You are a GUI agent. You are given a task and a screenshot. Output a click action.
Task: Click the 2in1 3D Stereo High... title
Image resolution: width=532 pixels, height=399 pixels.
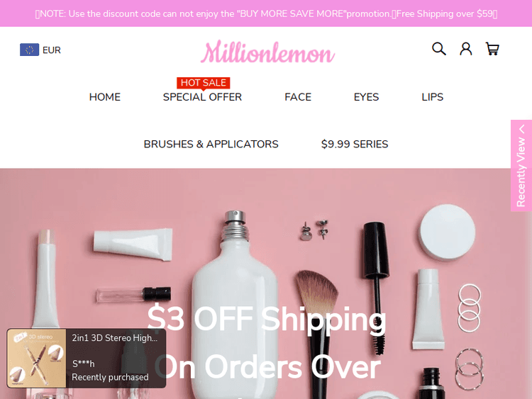click(x=115, y=338)
